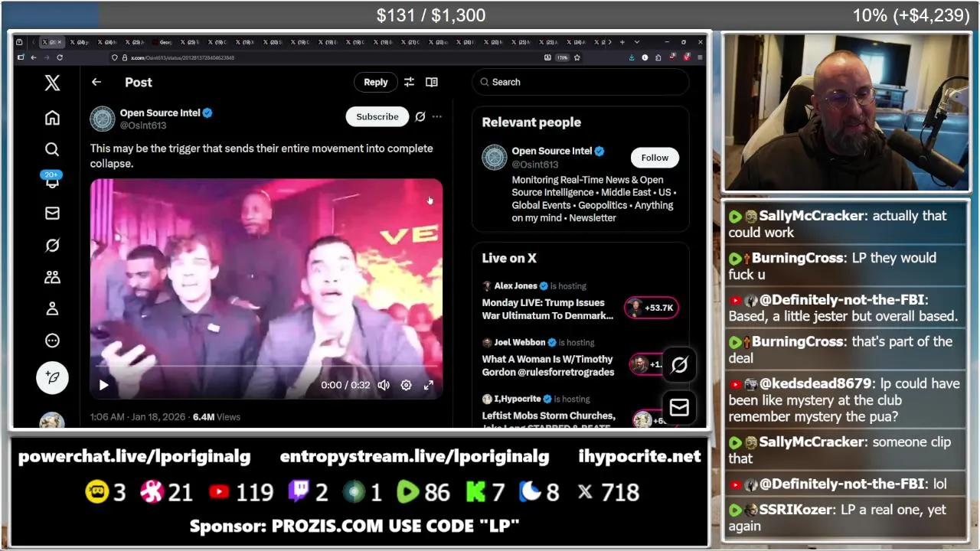Subscribe to Open Source Intel
Screen dimensions: 980x551
click(377, 116)
